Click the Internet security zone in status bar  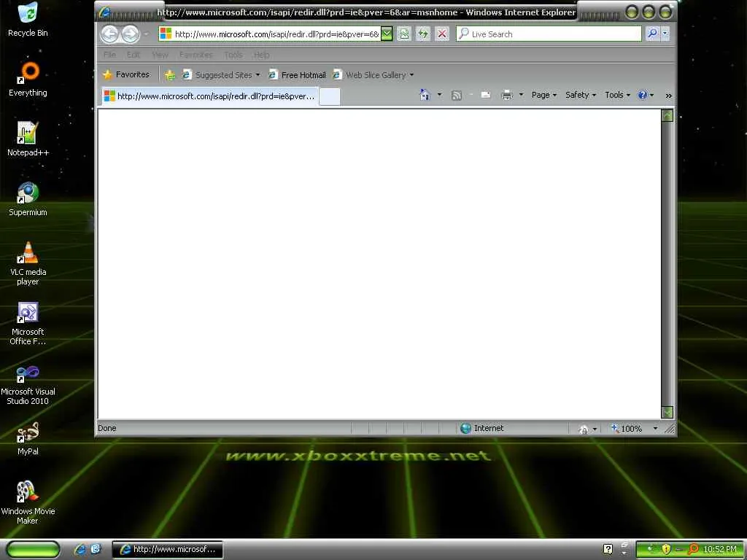[x=482, y=428]
